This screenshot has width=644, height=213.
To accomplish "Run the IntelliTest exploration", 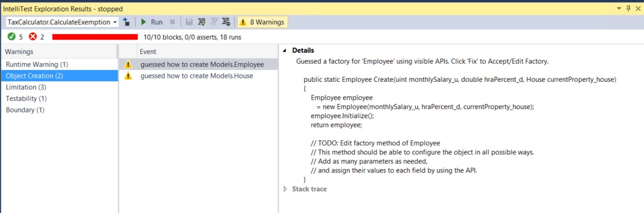I will pos(151,22).
